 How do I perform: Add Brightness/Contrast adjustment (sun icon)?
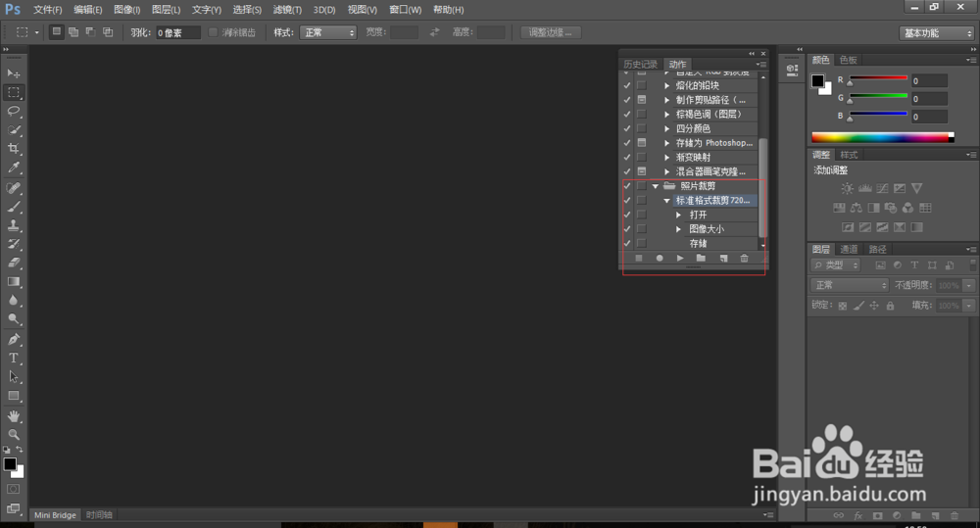point(847,188)
